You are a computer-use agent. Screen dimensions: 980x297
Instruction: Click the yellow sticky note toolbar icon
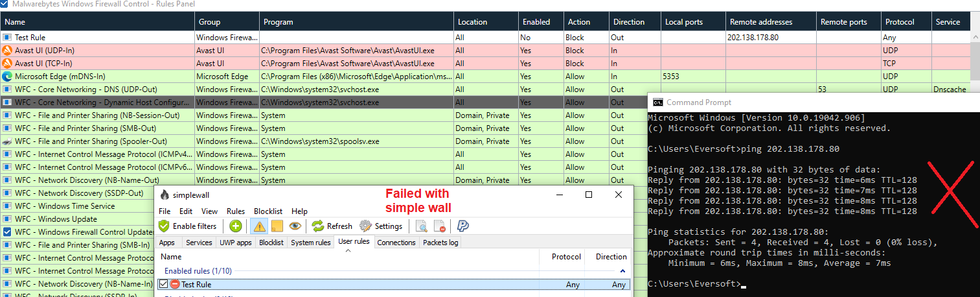tap(277, 226)
